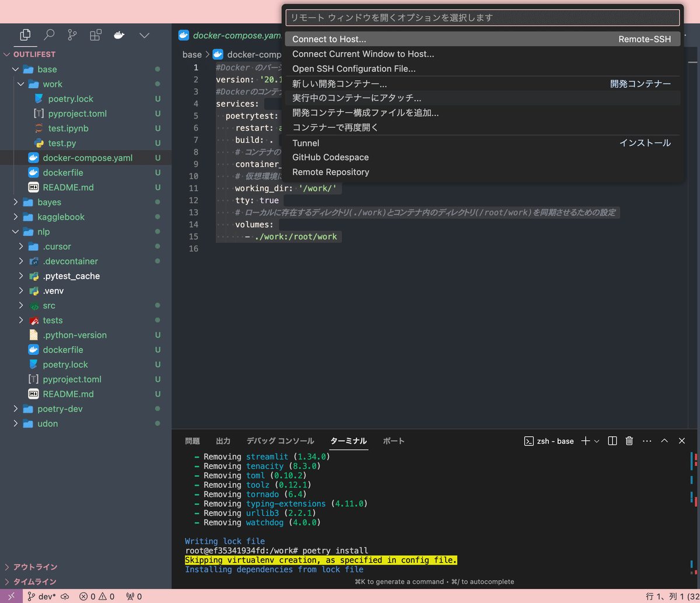Open the remote indicator in the status bar
The height and width of the screenshot is (603, 700).
pyautogui.click(x=10, y=596)
